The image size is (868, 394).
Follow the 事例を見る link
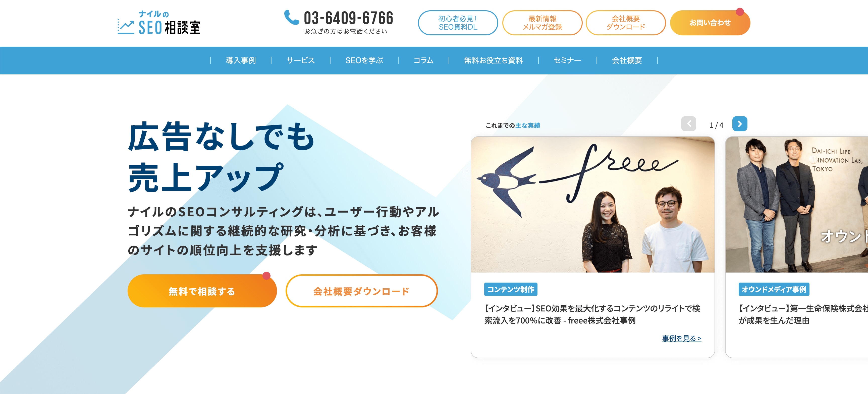tap(682, 339)
